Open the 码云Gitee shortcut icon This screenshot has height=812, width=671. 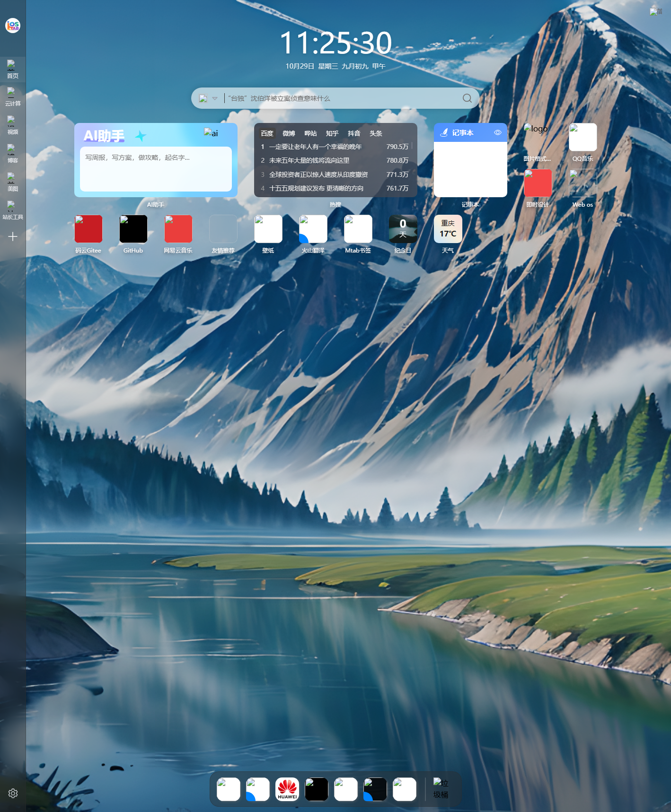click(x=88, y=229)
